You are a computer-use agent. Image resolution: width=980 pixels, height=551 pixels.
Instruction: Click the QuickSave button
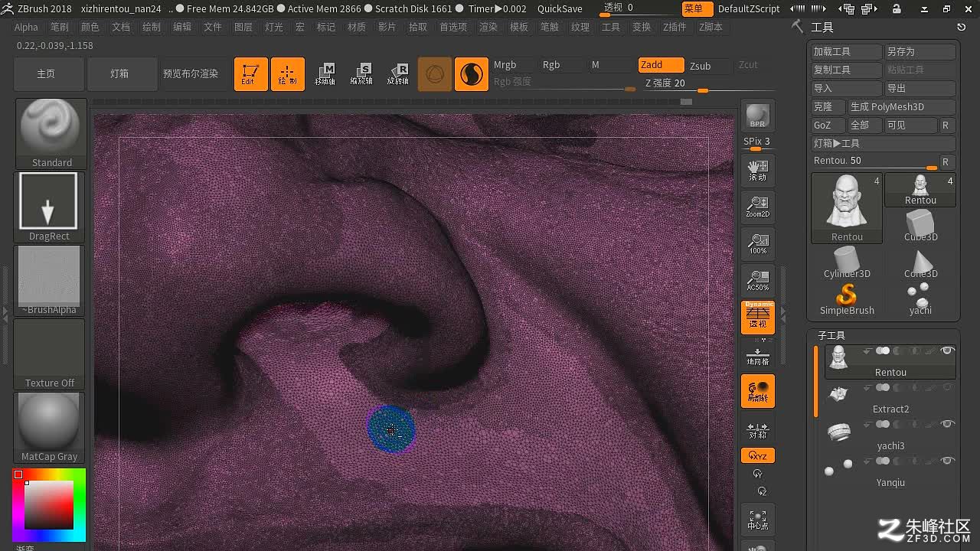560,9
